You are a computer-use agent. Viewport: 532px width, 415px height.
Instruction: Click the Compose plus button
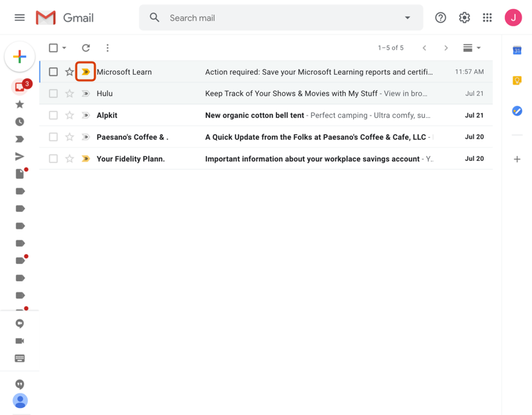[x=19, y=57]
